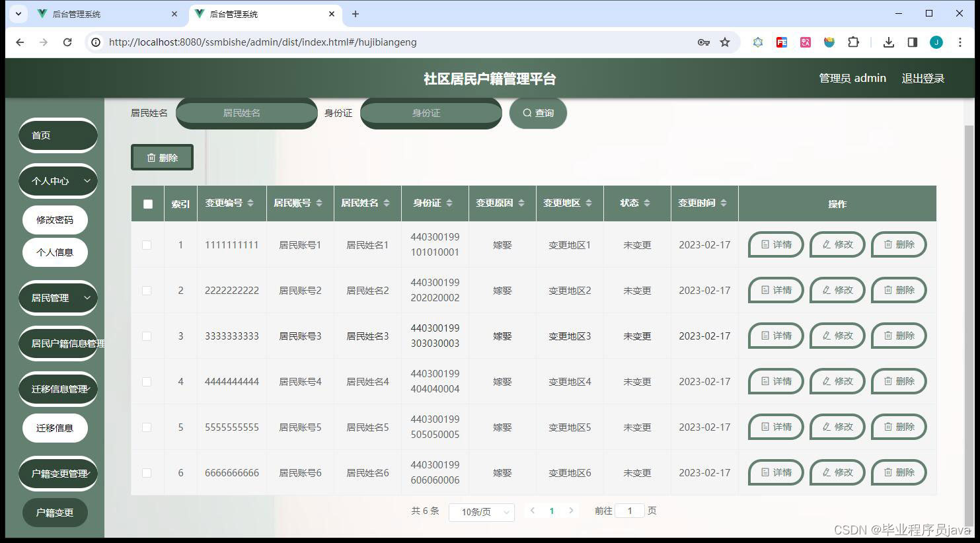Check the checkbox for row 5555555555
Viewport: 980px width, 543px height.
click(147, 427)
